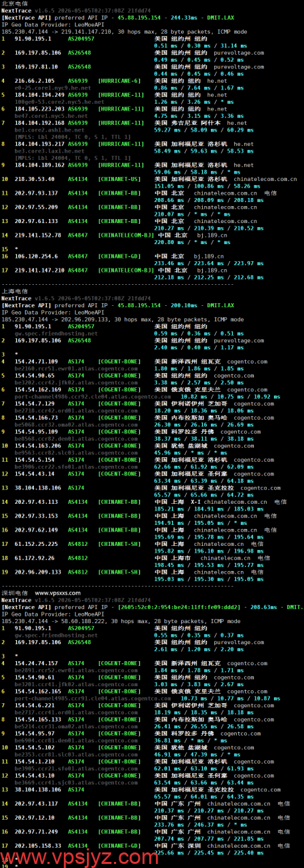304x868 pixels.
Task: Click hop IP 61.172.92.26
Action: (34, 558)
